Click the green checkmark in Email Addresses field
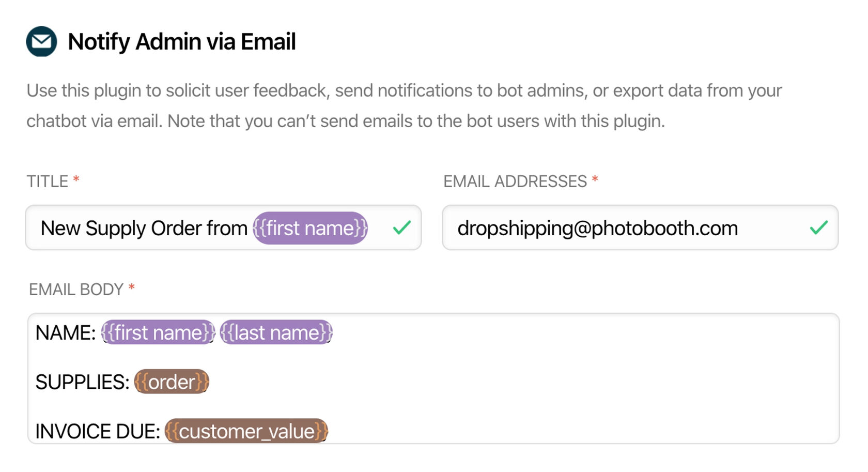This screenshot has height=472, width=868. pos(818,227)
